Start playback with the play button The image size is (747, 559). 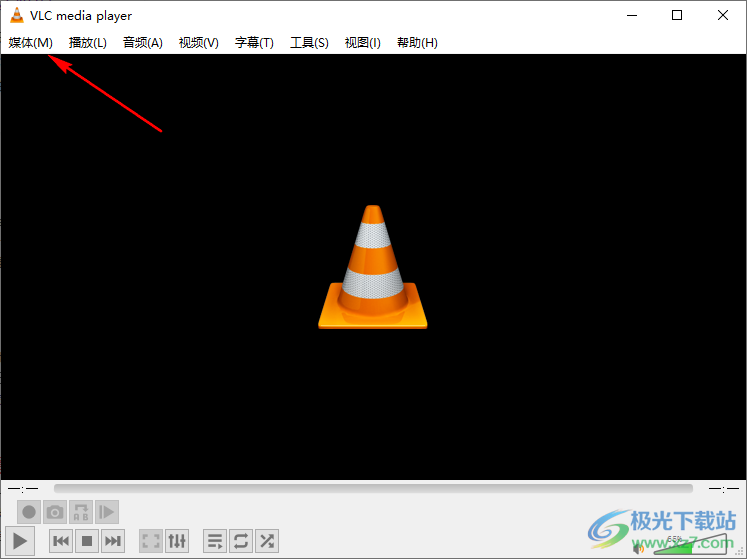(20, 541)
